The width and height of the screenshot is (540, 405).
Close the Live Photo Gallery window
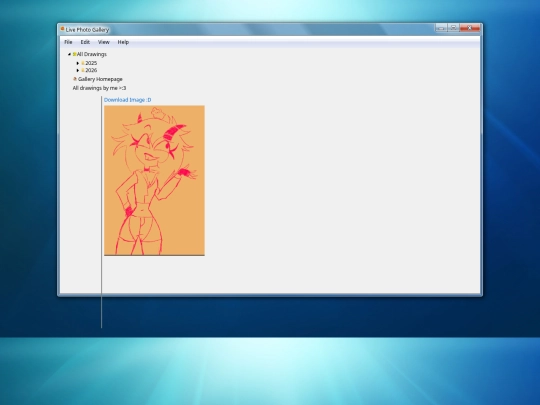pos(470,28)
